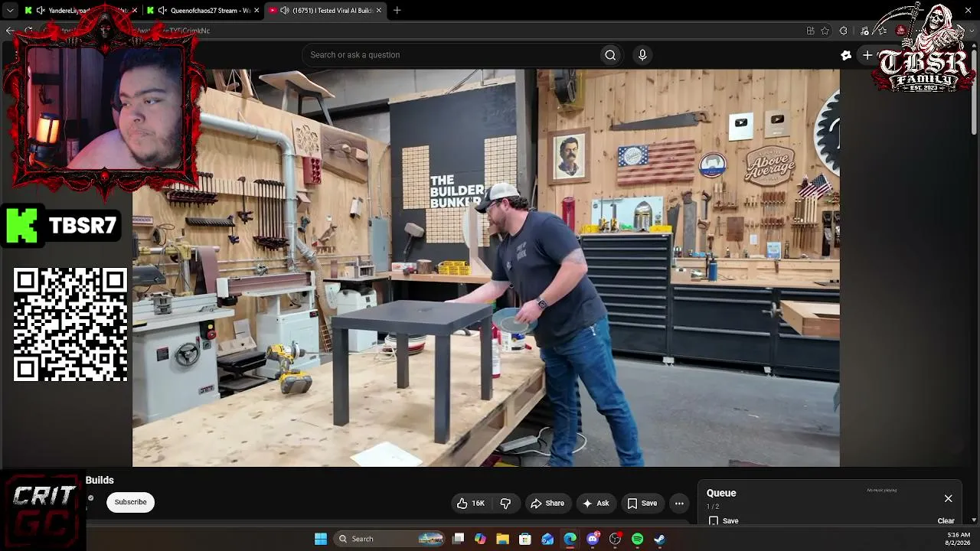This screenshot has height=551, width=980.
Task: Open the more actions ellipsis menu
Action: click(x=679, y=503)
